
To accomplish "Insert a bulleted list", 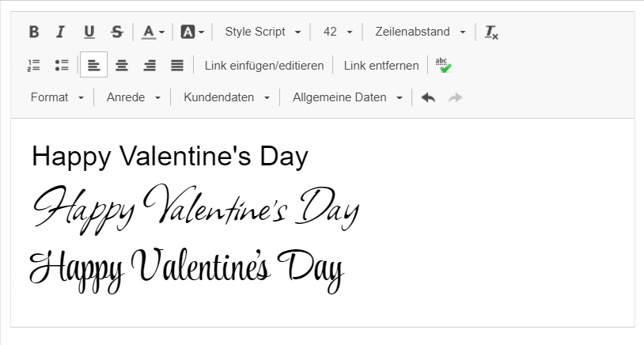I will (x=62, y=65).
